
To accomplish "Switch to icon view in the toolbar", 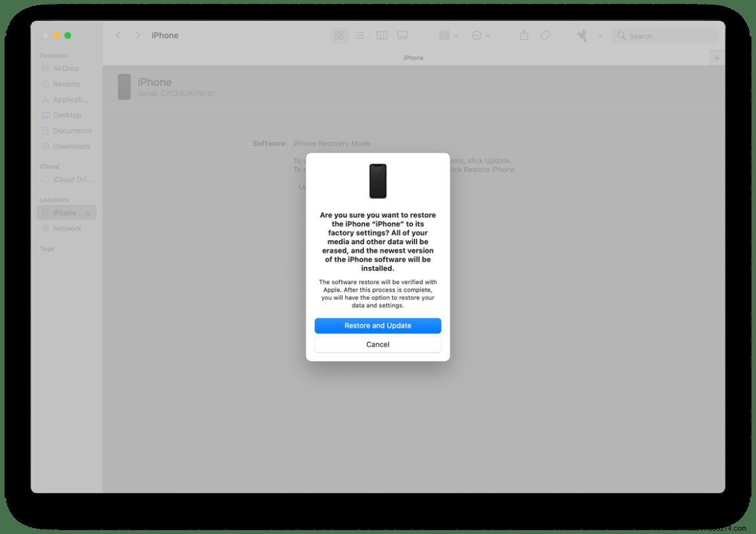I will (339, 36).
